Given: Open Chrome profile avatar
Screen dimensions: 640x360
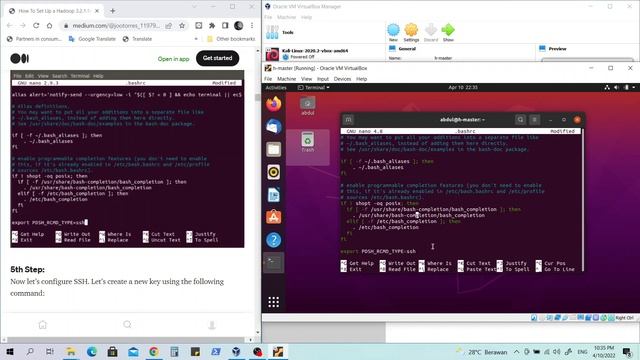Looking at the screenshot, I should [239, 25].
